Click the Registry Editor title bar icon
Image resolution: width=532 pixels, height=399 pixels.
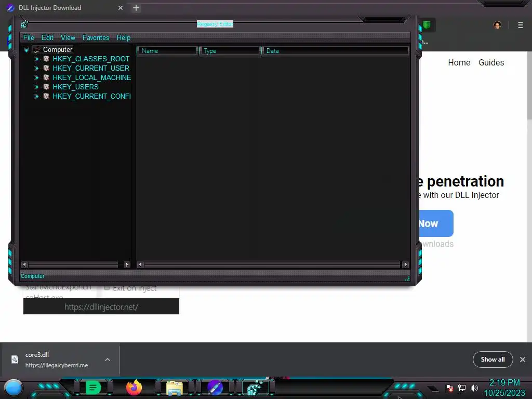(x=24, y=24)
